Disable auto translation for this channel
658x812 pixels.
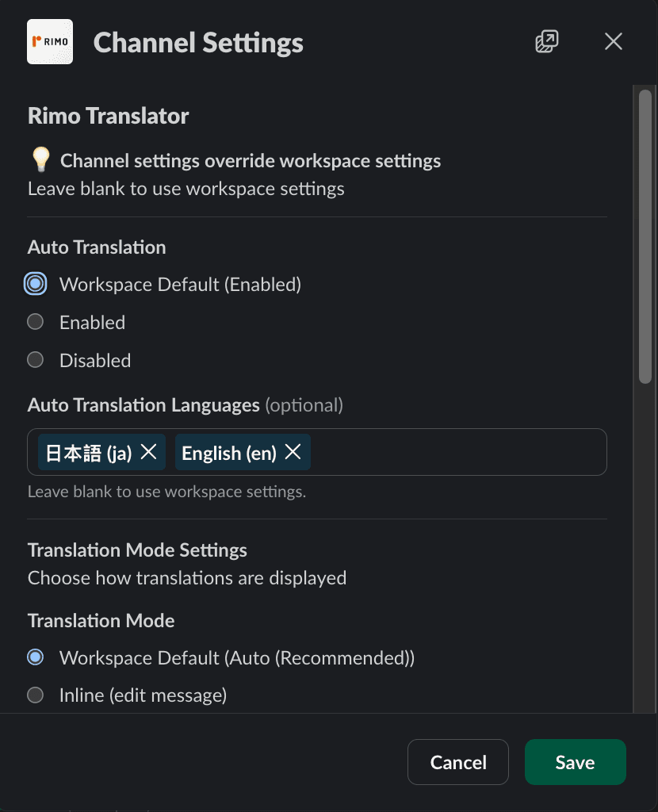pyautogui.click(x=35, y=359)
